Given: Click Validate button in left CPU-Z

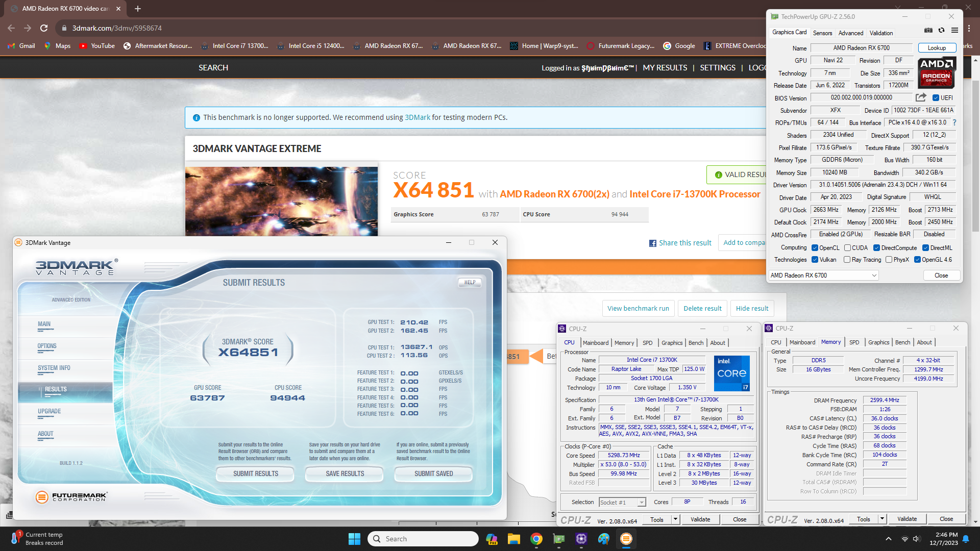Looking at the screenshot, I should [700, 519].
